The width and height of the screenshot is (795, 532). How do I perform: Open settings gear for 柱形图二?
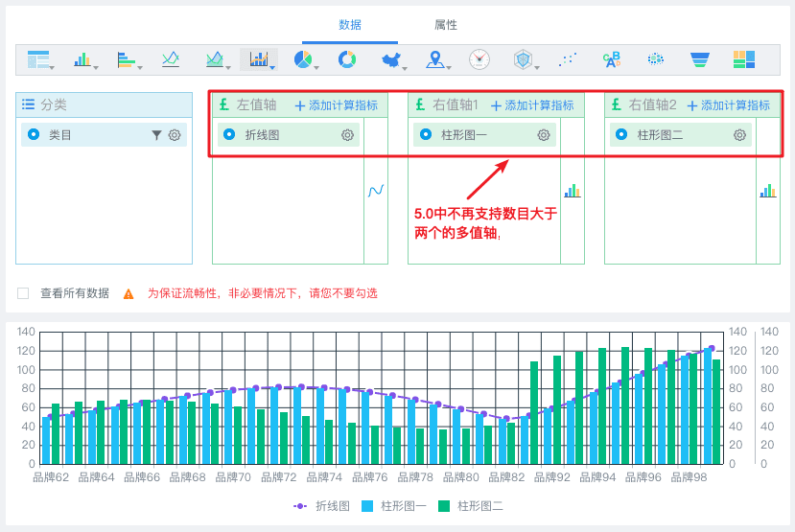coord(739,135)
